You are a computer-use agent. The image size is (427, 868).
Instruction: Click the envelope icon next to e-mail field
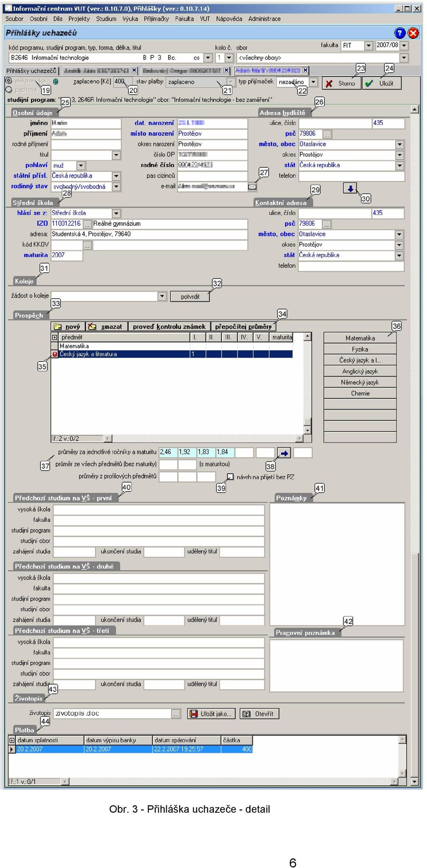point(252,187)
